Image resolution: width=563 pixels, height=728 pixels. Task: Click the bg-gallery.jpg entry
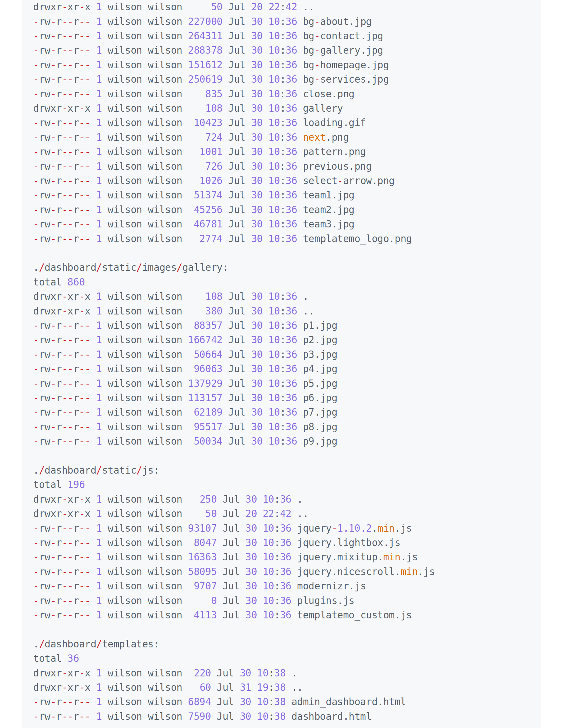point(342,51)
